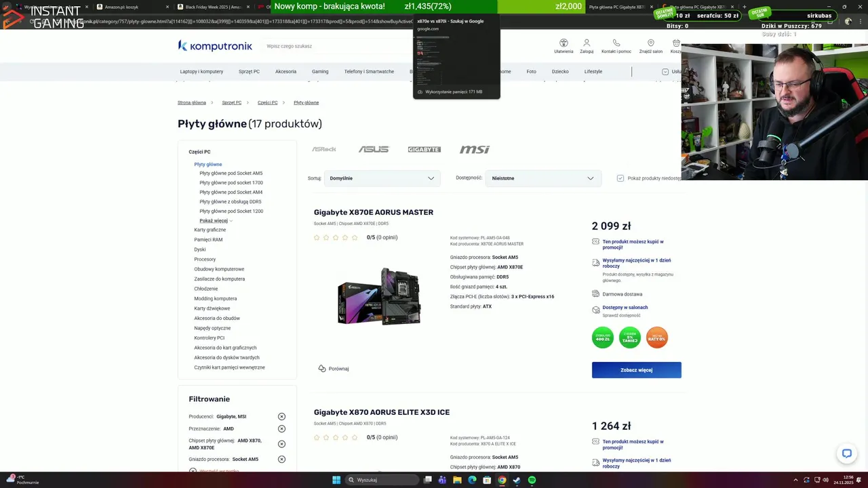Filter by ASUS brand logo
Image resolution: width=868 pixels, height=488 pixels.
374,149
